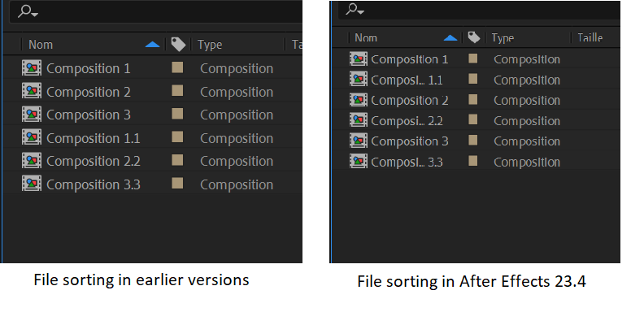Click the label tag column icon in left panel
644x325 pixels.
click(x=177, y=45)
